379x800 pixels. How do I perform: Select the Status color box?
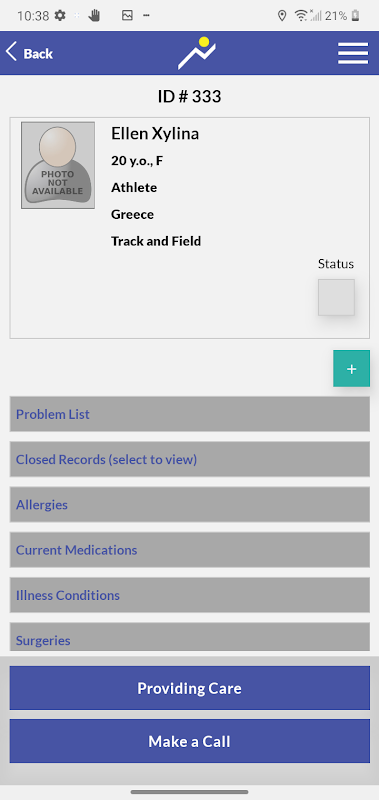(x=336, y=297)
